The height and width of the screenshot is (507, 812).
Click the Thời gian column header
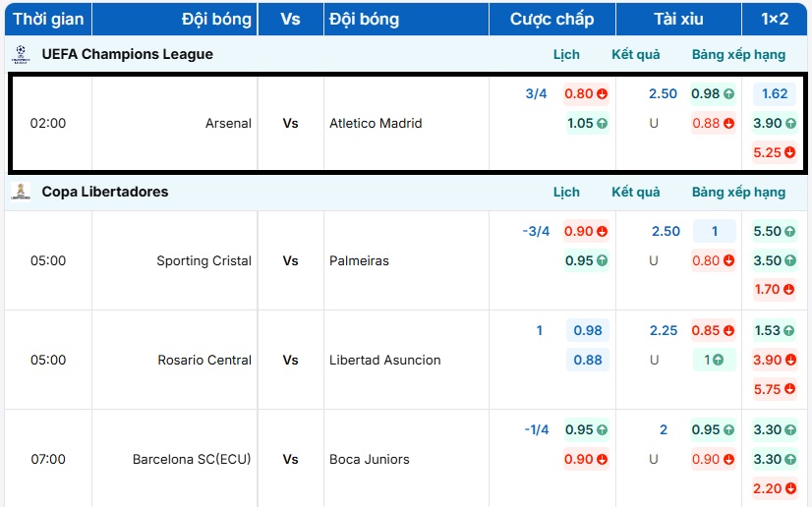[x=48, y=19]
